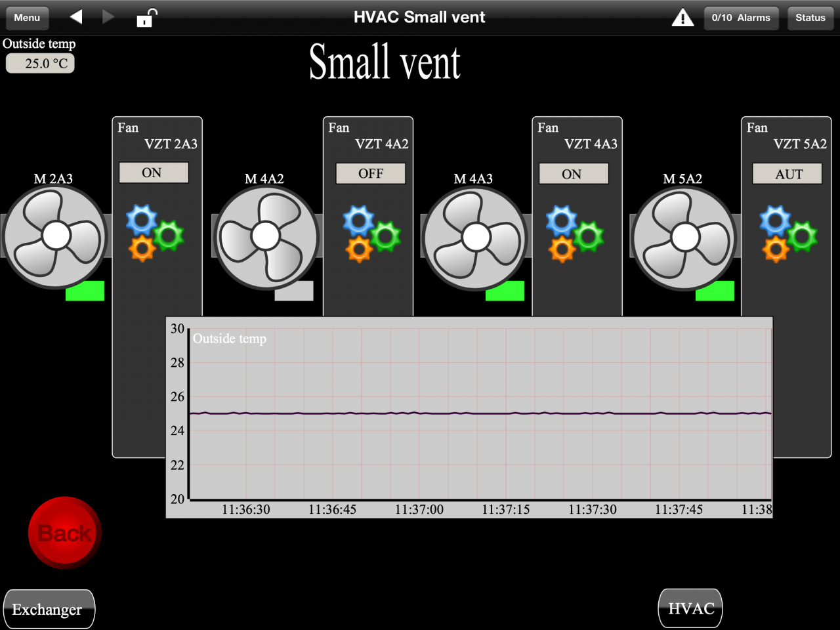Click the Outside temp 25.0 °C field
Viewport: 840px width, 630px height.
(41, 64)
